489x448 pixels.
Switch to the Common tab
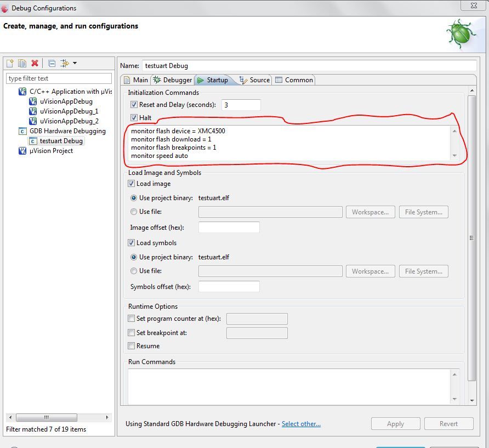point(294,80)
